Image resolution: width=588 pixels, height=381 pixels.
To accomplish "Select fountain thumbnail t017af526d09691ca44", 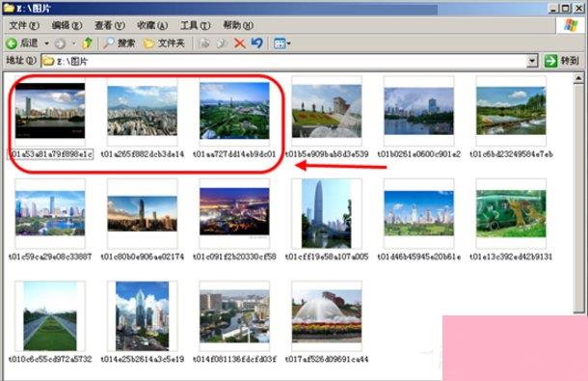I will click(327, 316).
